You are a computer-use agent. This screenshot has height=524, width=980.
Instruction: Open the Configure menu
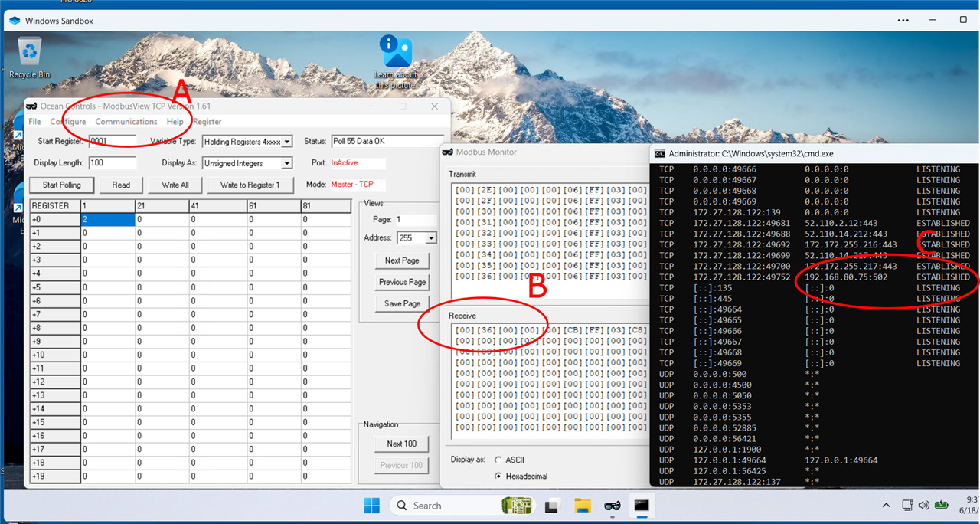click(68, 122)
